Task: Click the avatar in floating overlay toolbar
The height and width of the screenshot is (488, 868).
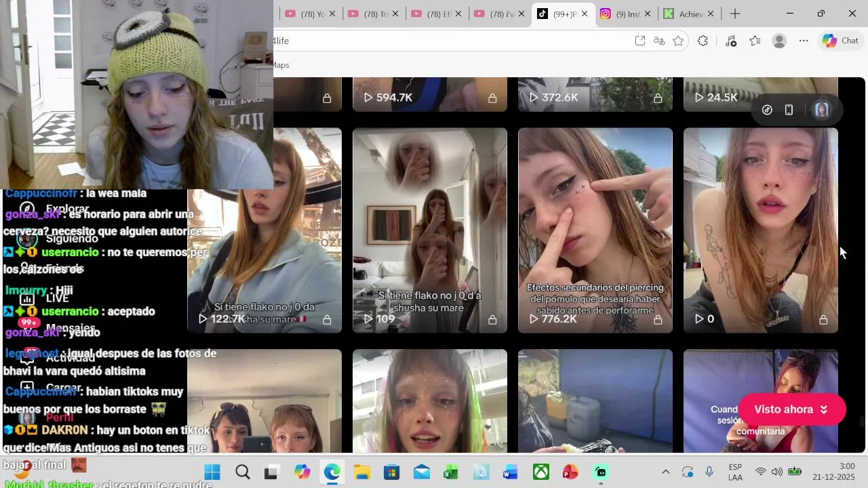Action: pos(822,110)
